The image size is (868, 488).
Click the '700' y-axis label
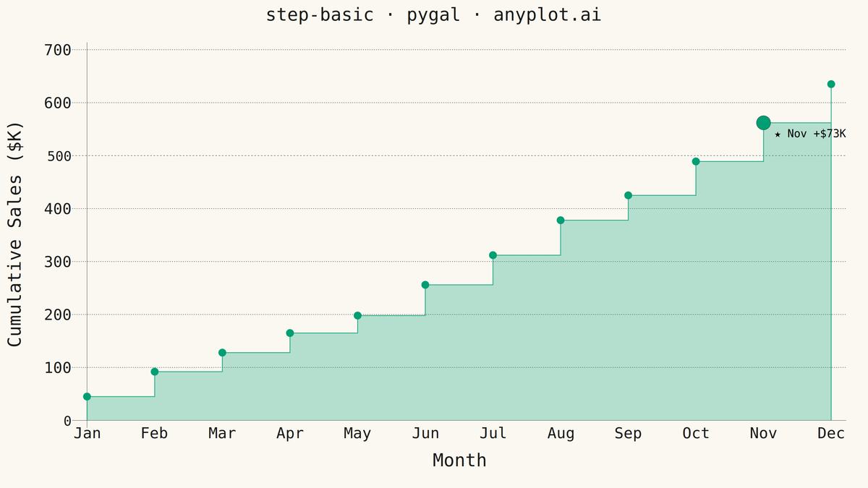click(x=58, y=50)
